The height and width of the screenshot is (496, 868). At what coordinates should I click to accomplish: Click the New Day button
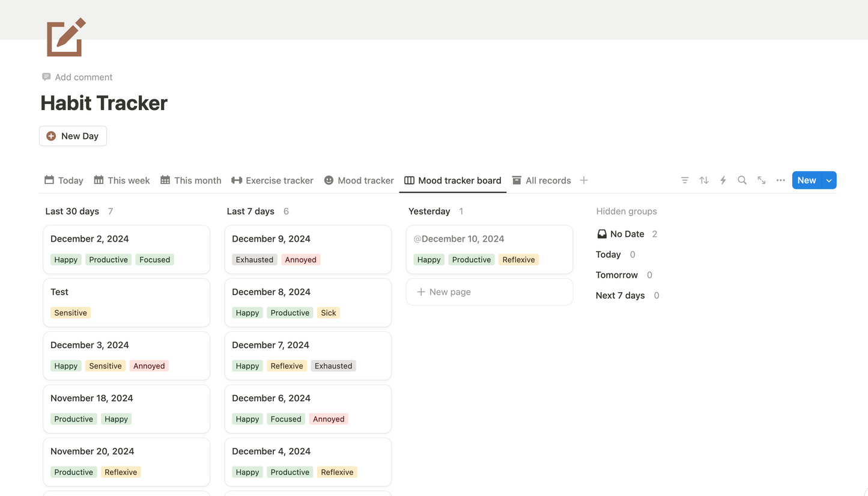(x=73, y=136)
